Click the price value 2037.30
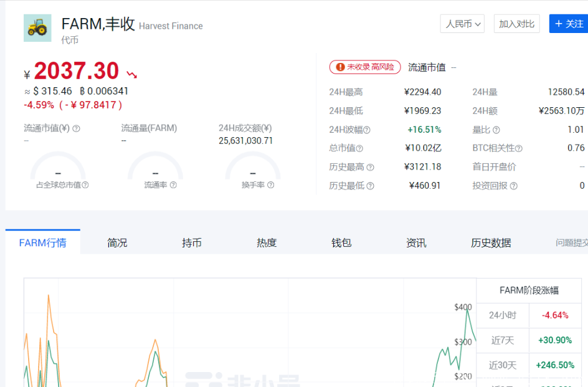588x387 pixels. click(77, 70)
